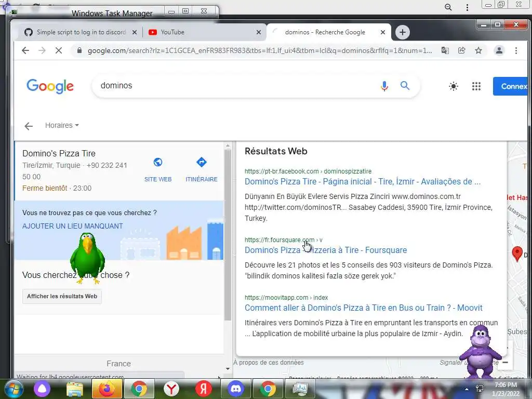Viewport: 532px width, 399px height.
Task: Go back using the browser back arrow
Action: (25, 50)
